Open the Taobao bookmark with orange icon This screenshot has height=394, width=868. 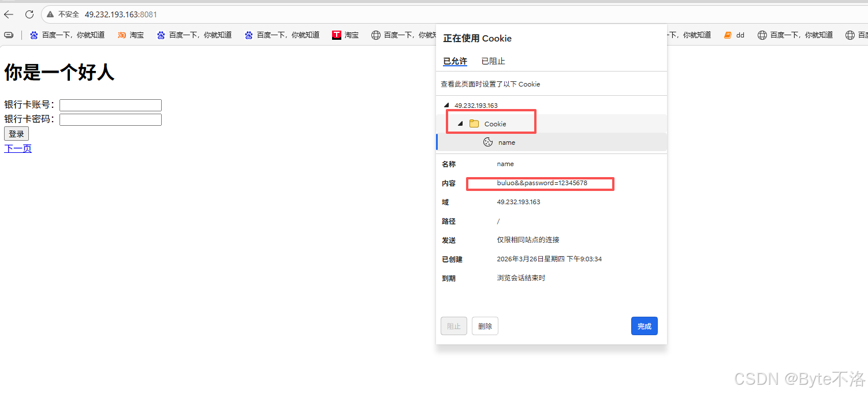click(x=131, y=35)
